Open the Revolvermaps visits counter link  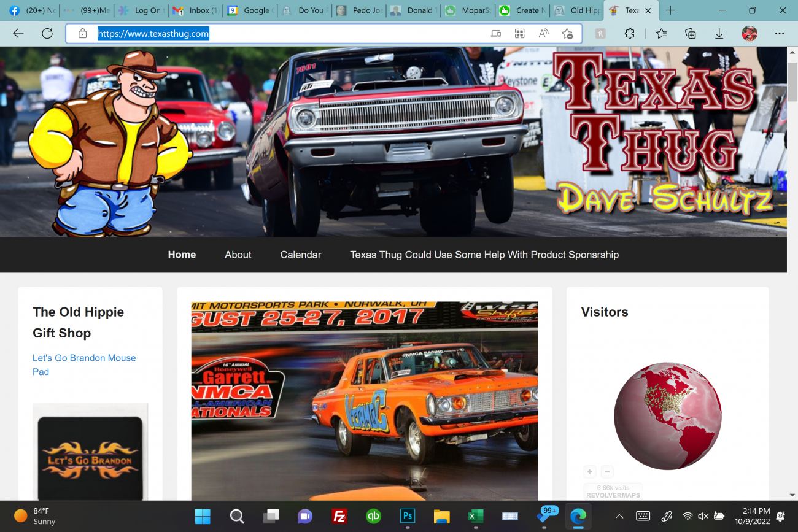pyautogui.click(x=613, y=492)
